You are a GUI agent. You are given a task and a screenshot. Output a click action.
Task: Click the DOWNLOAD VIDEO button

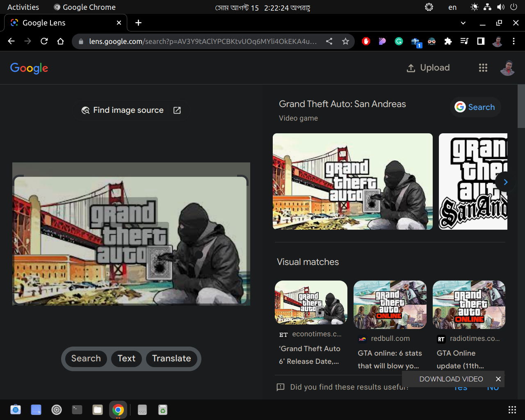point(451,379)
